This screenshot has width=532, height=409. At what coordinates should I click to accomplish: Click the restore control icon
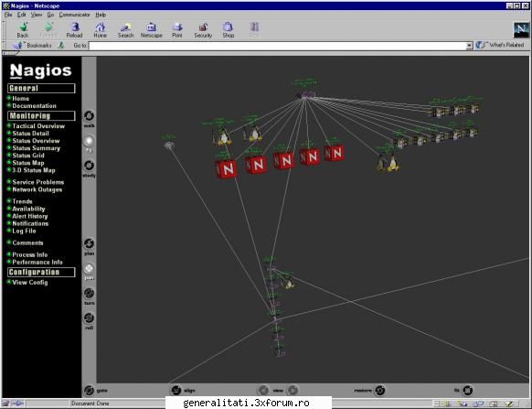pos(380,391)
